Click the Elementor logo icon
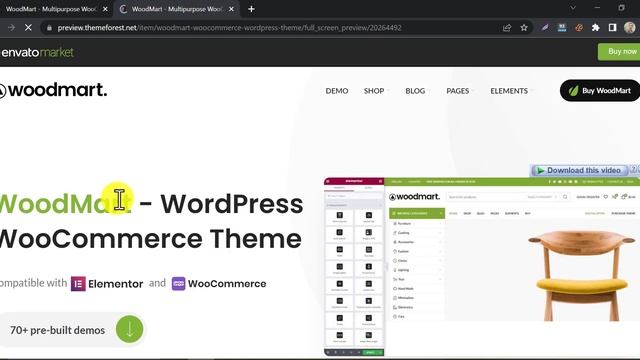 tap(78, 284)
